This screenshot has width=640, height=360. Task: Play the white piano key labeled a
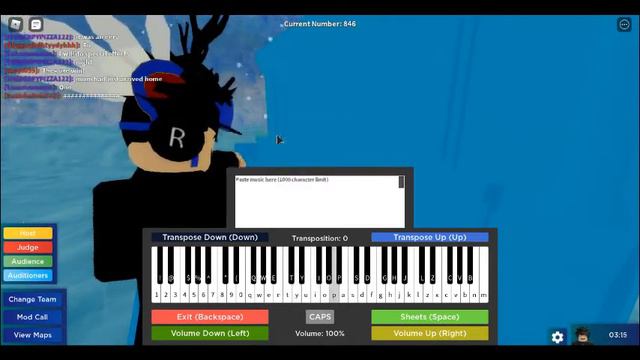[x=343, y=294]
